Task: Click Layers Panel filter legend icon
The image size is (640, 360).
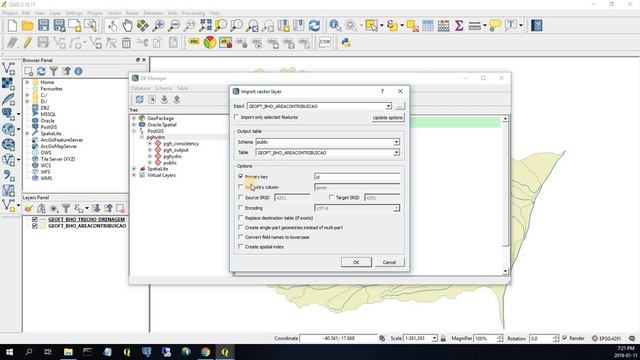Action: click(x=66, y=209)
